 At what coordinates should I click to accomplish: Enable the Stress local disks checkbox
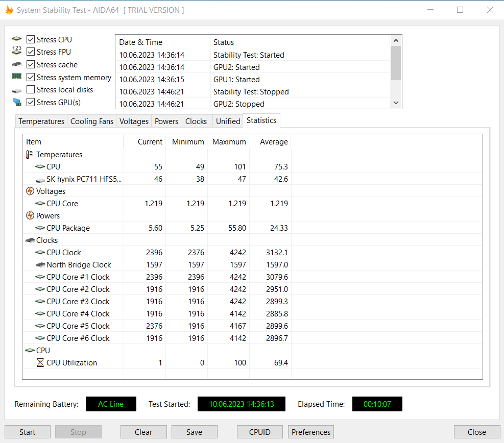pyautogui.click(x=31, y=89)
